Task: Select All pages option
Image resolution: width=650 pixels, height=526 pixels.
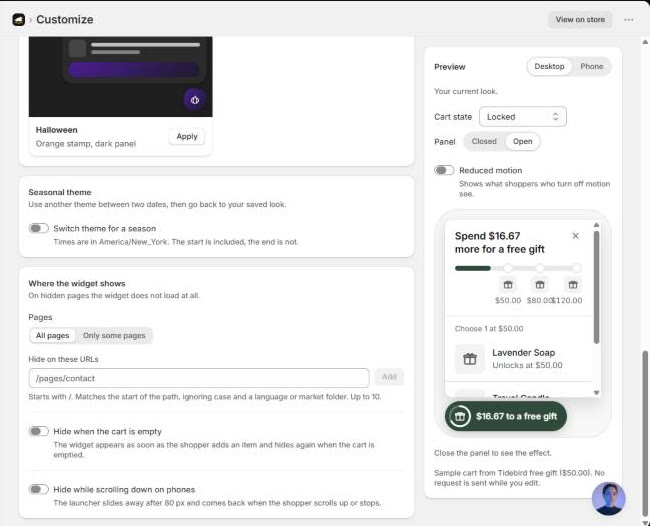Action: [x=53, y=335]
